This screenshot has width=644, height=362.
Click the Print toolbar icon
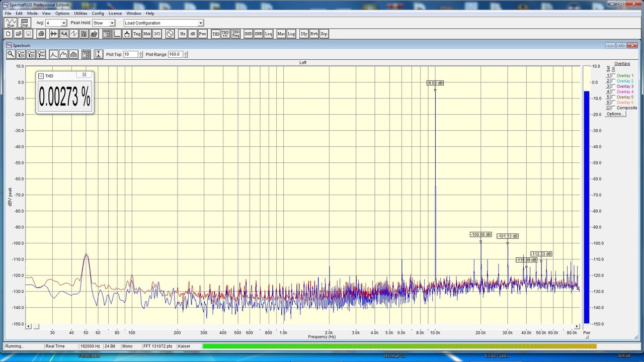click(x=41, y=34)
